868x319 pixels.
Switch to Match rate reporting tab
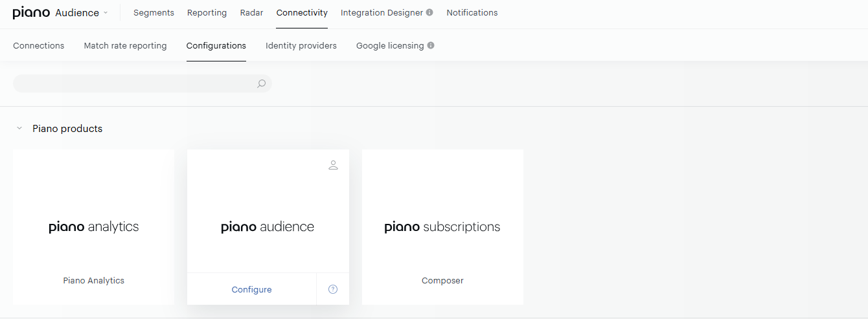(x=125, y=46)
